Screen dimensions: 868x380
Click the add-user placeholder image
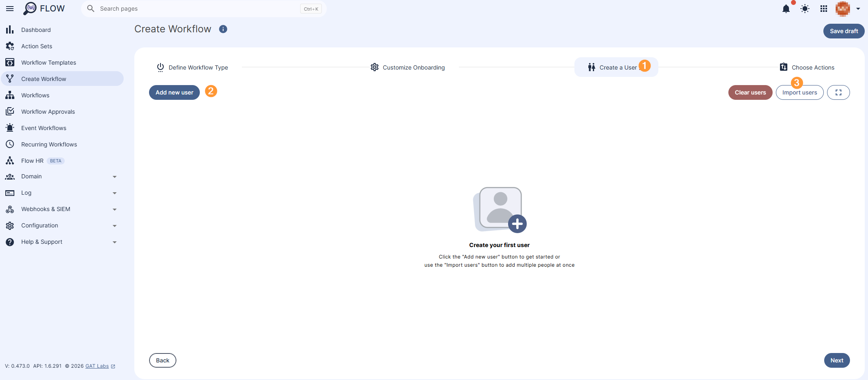(x=500, y=210)
